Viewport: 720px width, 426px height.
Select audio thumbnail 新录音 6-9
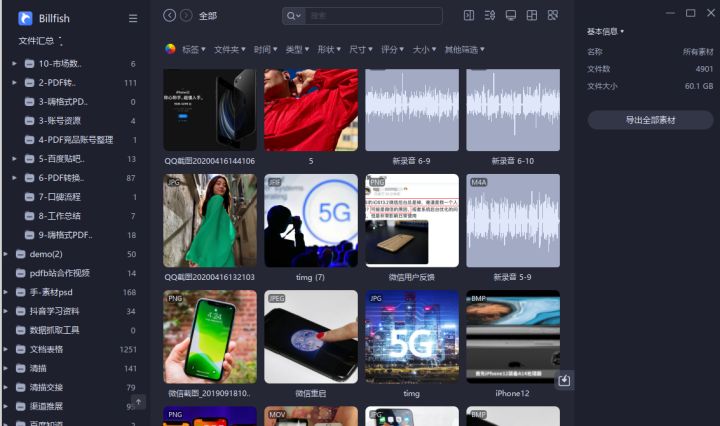(x=412, y=110)
